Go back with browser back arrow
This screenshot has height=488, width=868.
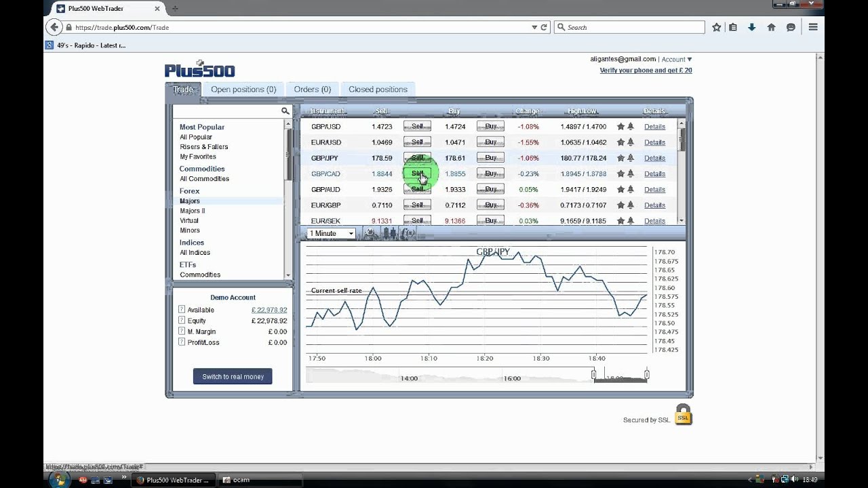coord(54,27)
